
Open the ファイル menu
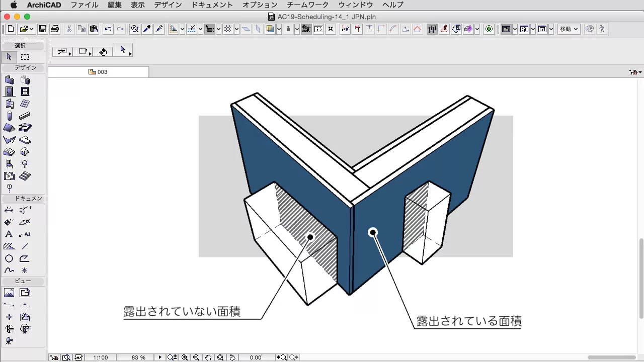[85, 5]
